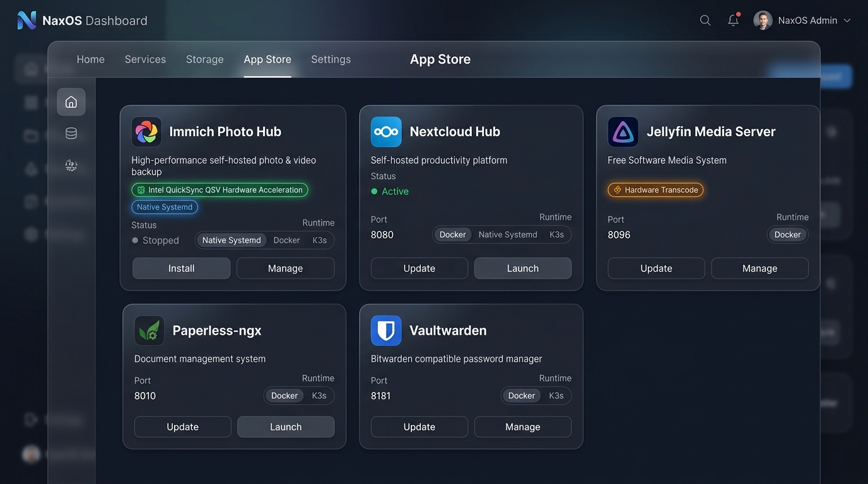
Task: Select Docker runtime for Paperless-ngx
Action: (284, 396)
